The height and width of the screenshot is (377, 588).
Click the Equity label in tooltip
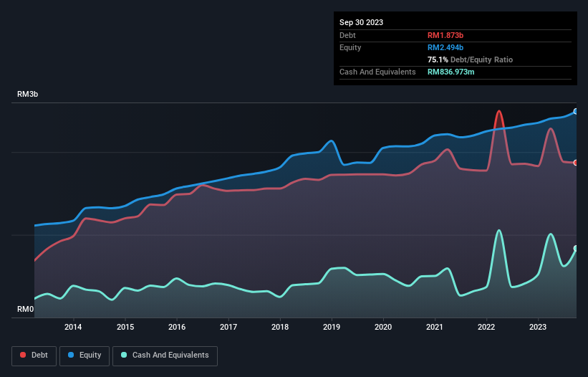coord(350,47)
